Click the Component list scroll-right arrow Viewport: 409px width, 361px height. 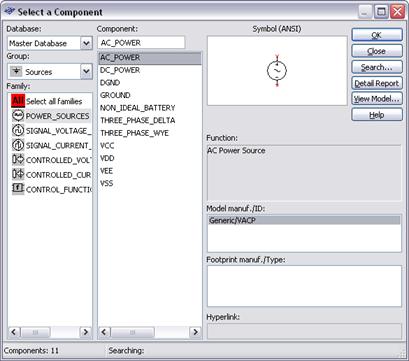click(x=195, y=332)
